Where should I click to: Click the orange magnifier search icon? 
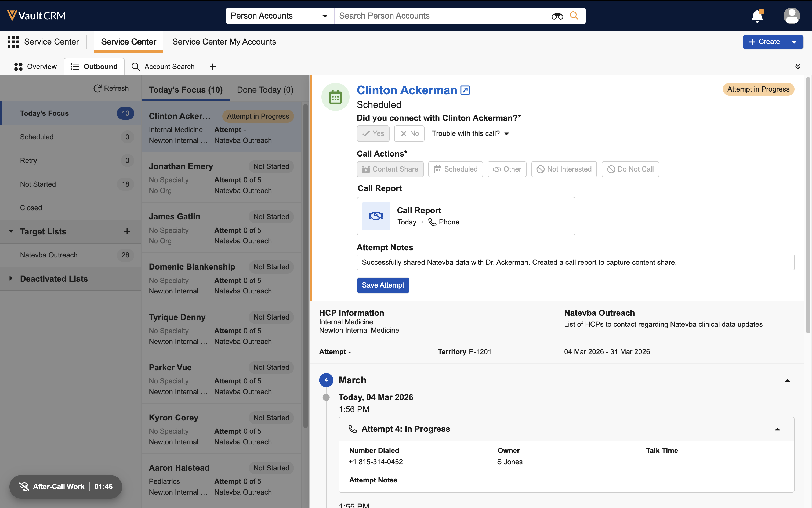tap(574, 16)
